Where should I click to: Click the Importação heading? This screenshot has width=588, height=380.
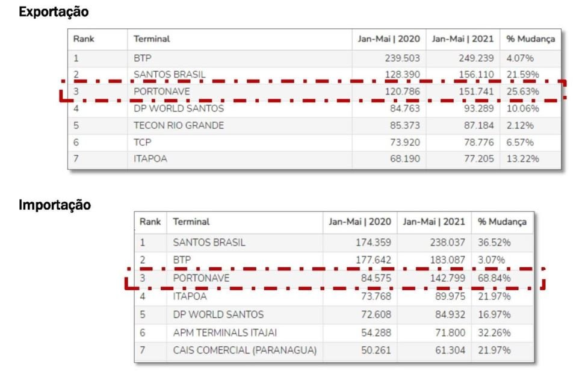(x=55, y=205)
